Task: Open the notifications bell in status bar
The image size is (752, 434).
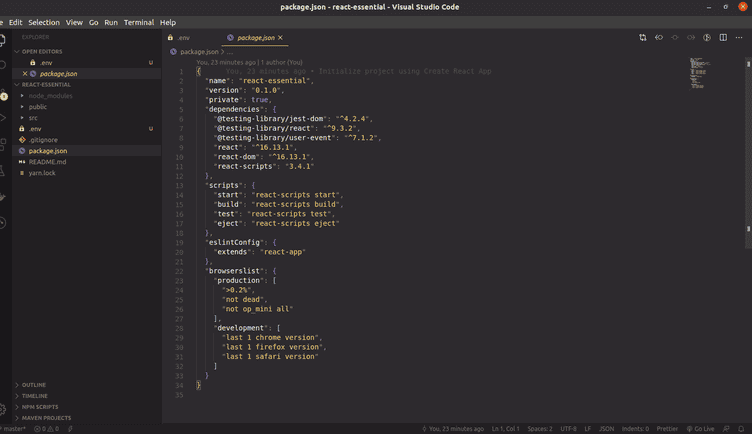Action: click(741, 429)
